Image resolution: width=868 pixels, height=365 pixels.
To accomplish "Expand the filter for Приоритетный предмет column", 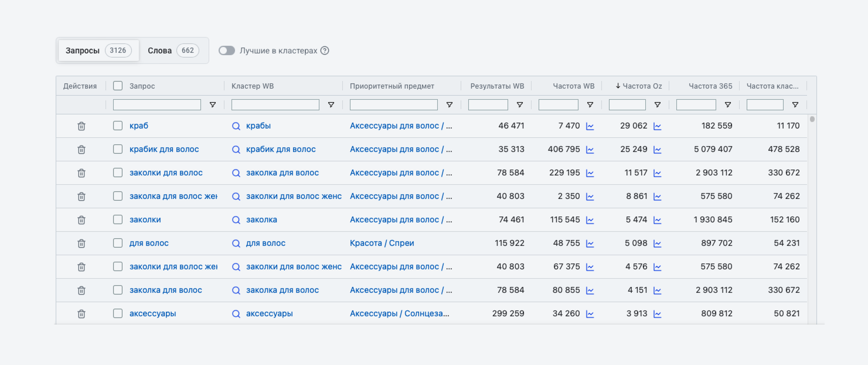I will coord(449,105).
